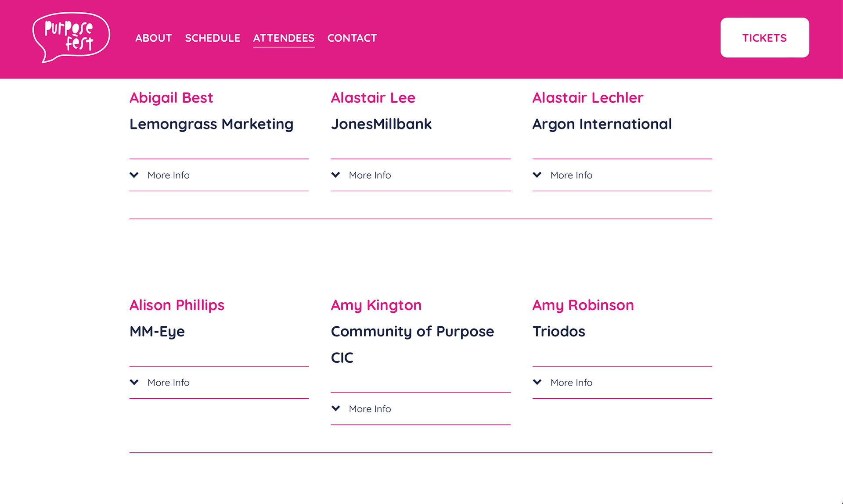This screenshot has height=504, width=843.
Task: Click the Alastair Lechler name heading
Action: coord(588,97)
